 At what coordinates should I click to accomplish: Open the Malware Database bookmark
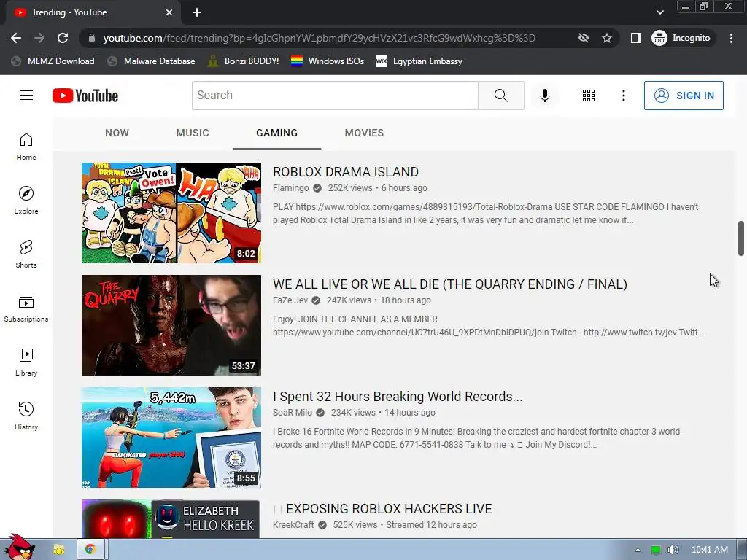point(151,61)
